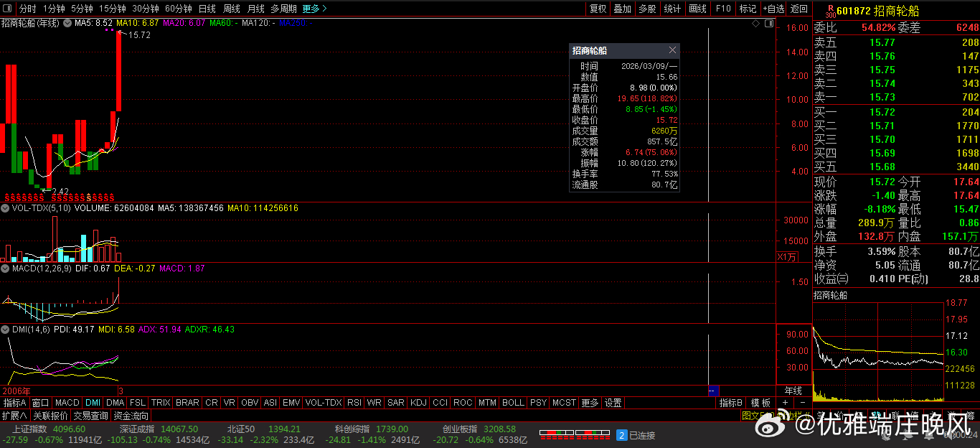Select the 指标B tab

click(731, 403)
